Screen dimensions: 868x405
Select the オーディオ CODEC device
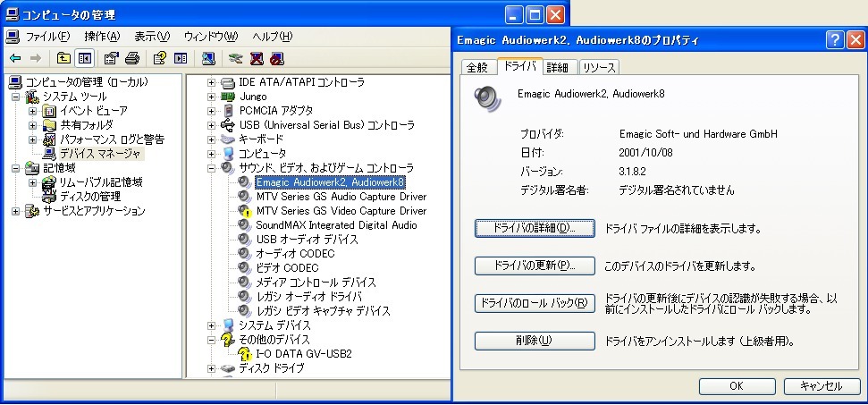(295, 253)
